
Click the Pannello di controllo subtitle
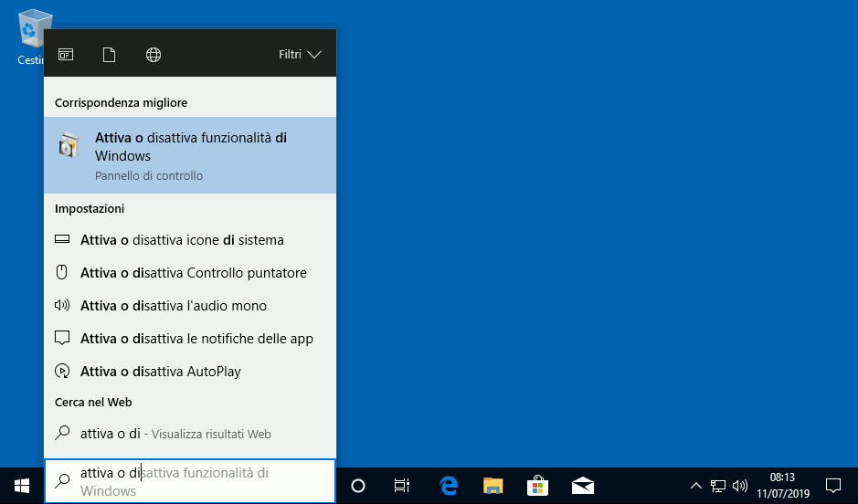tap(149, 176)
